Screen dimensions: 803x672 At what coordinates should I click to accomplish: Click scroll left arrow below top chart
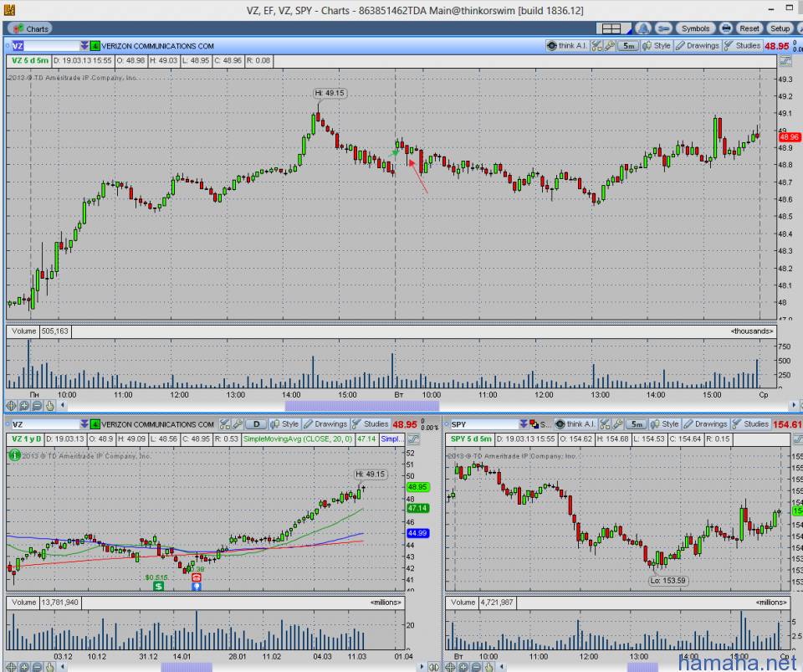pyautogui.click(x=63, y=405)
